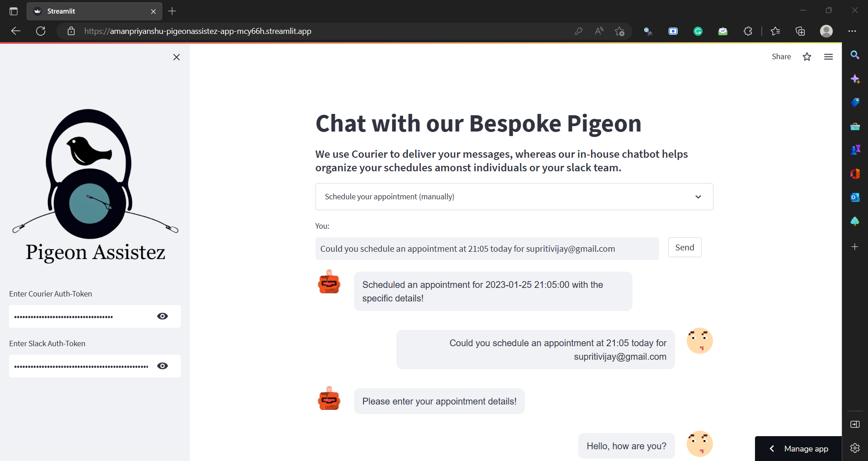Image resolution: width=868 pixels, height=461 pixels.
Task: Open the Grammarly extension icon
Action: [698, 31]
